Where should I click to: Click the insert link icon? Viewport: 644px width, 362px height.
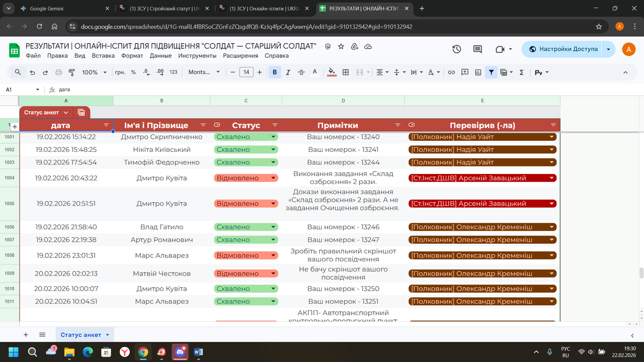click(x=451, y=72)
